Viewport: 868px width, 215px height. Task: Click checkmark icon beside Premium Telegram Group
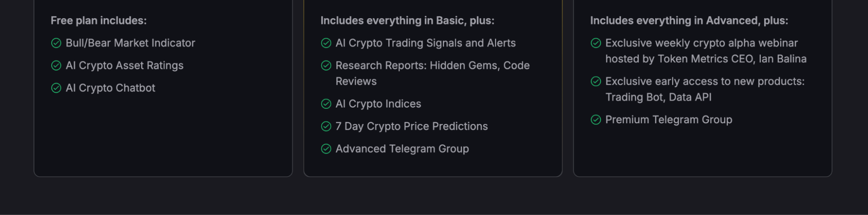596,120
